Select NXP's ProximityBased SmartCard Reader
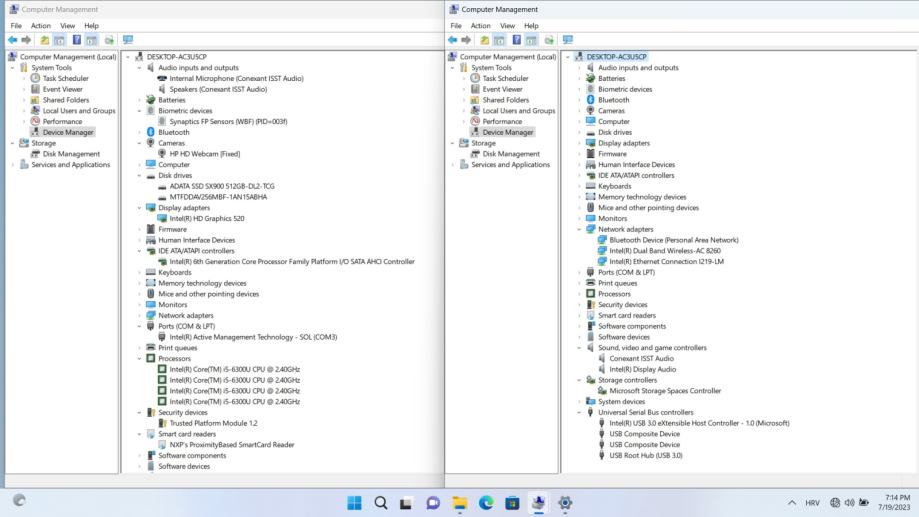919x517 pixels. [231, 445]
